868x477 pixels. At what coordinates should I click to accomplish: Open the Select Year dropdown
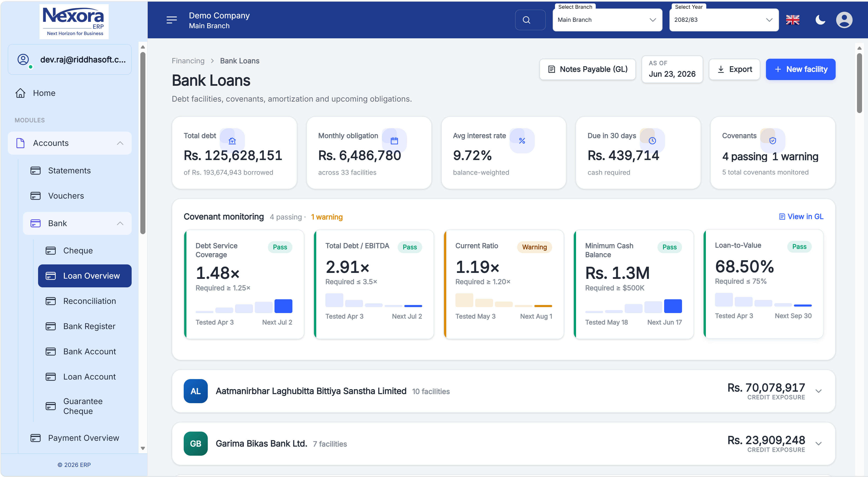click(724, 20)
